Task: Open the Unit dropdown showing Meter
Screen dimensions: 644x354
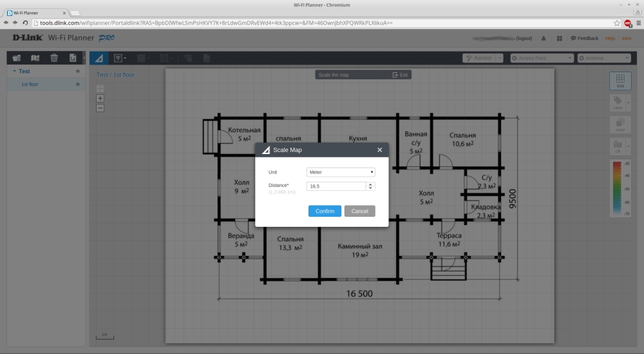Action: pos(341,172)
